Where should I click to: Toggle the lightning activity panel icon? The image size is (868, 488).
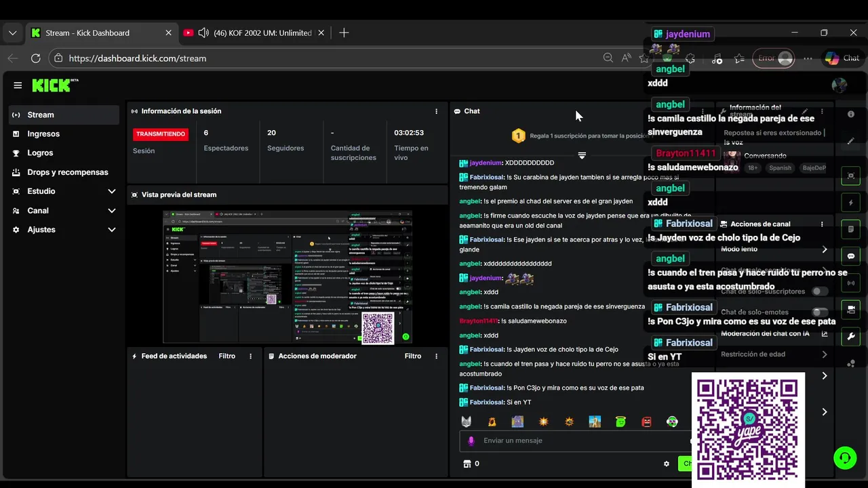point(851,203)
